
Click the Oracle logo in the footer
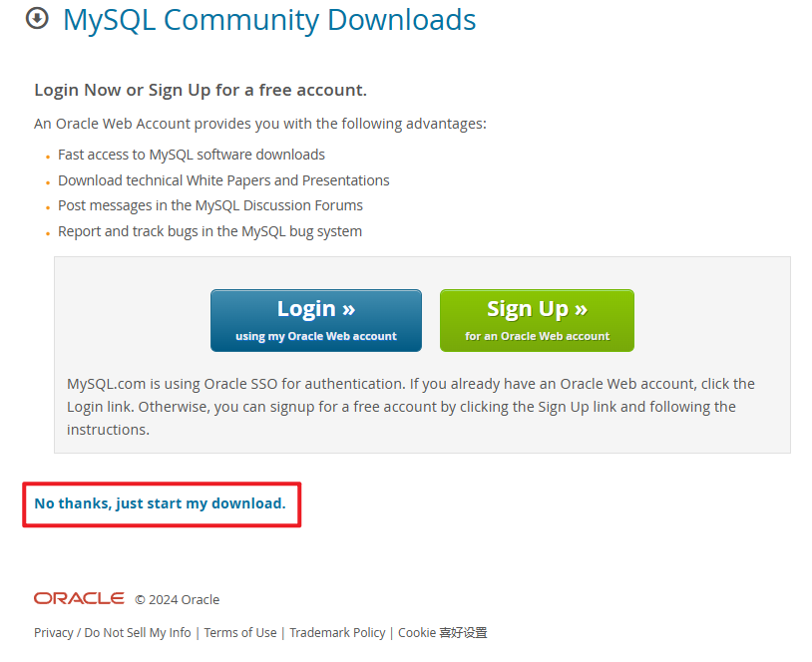coord(79,598)
